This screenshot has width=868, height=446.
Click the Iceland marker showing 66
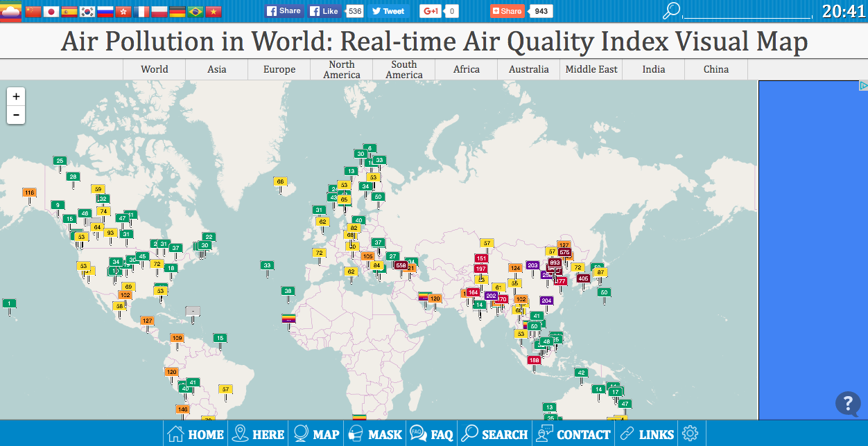tap(280, 182)
